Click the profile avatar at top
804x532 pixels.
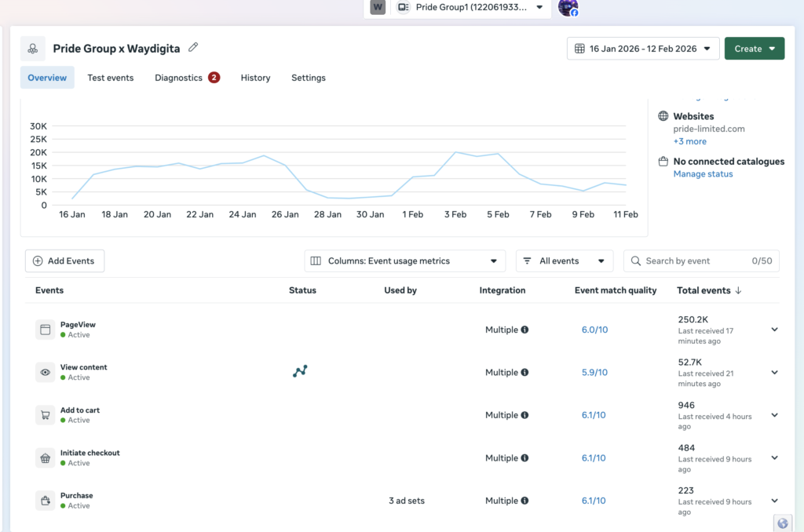click(x=568, y=8)
